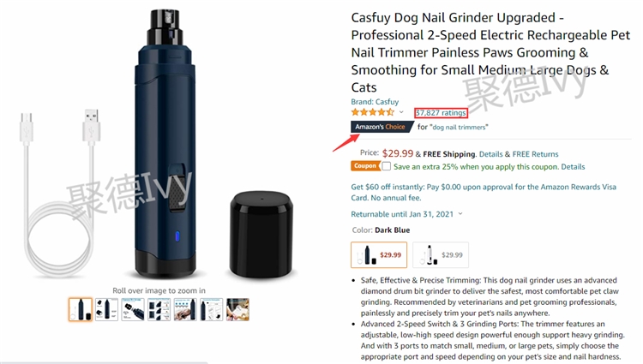Open the 37,827 ratings link

tap(441, 112)
